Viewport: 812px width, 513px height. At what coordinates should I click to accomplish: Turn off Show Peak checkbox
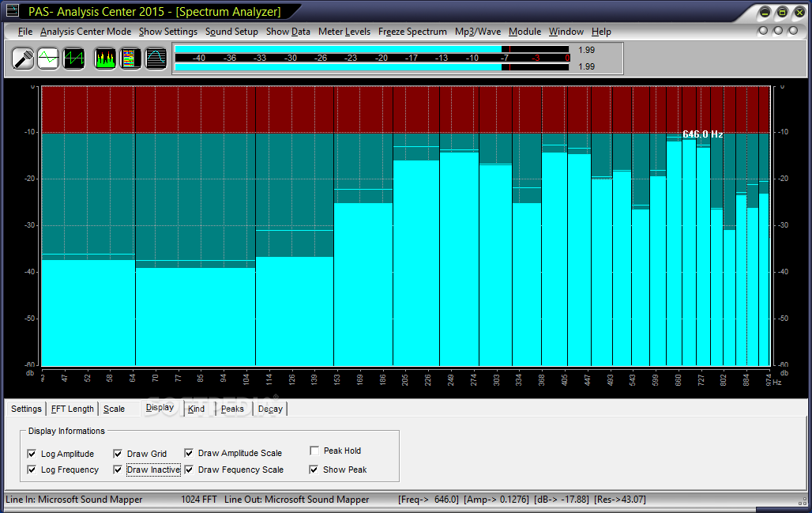[x=314, y=470]
